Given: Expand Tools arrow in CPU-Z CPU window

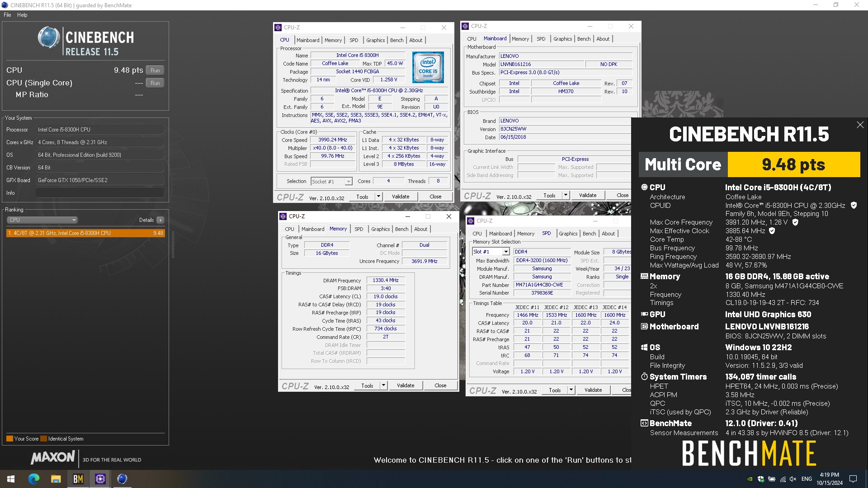Looking at the screenshot, I should click(379, 197).
